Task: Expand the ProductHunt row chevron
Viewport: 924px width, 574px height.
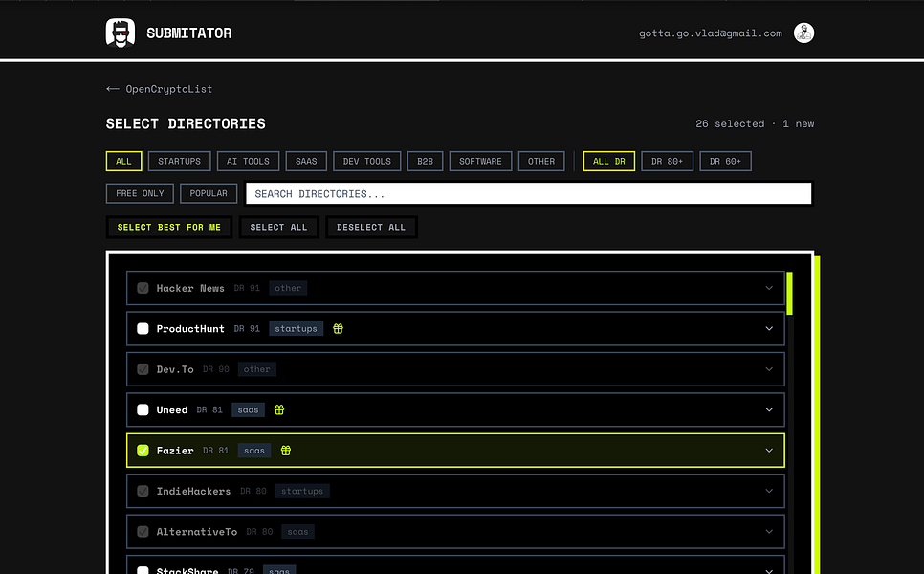Action: 769,329
